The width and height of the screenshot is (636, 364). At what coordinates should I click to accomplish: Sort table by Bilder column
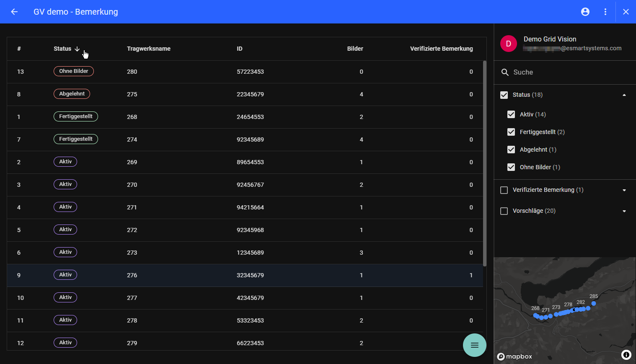click(355, 49)
